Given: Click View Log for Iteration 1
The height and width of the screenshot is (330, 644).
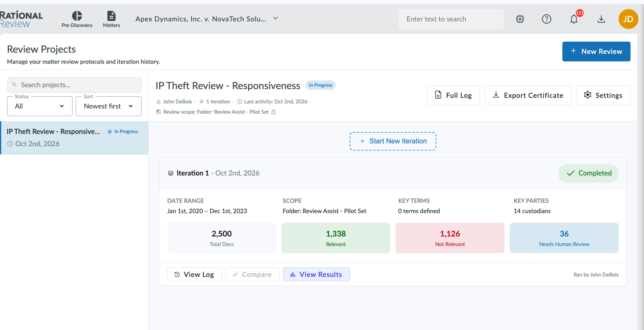Looking at the screenshot, I should pyautogui.click(x=194, y=275).
